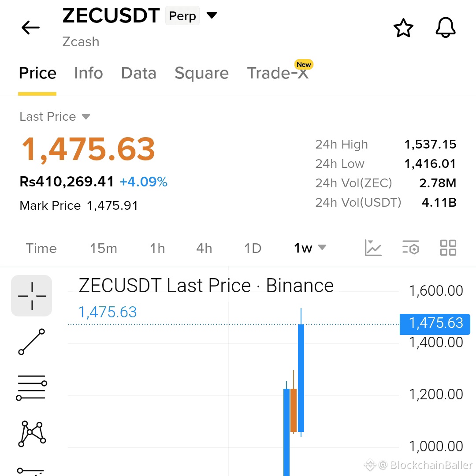476x476 pixels.
Task: Select the horizontal lines drawing tool
Action: [x=32, y=388]
